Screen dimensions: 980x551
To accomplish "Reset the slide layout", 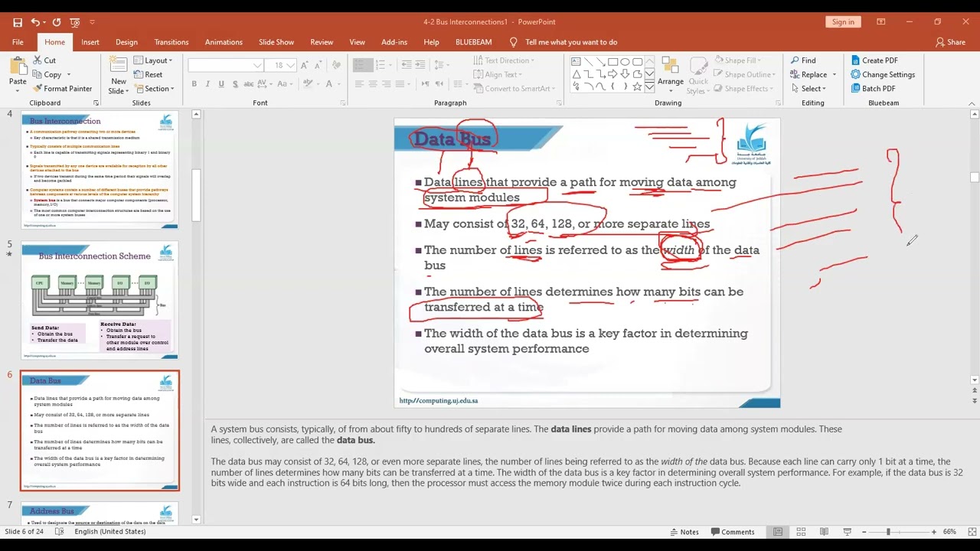I will 148,75.
